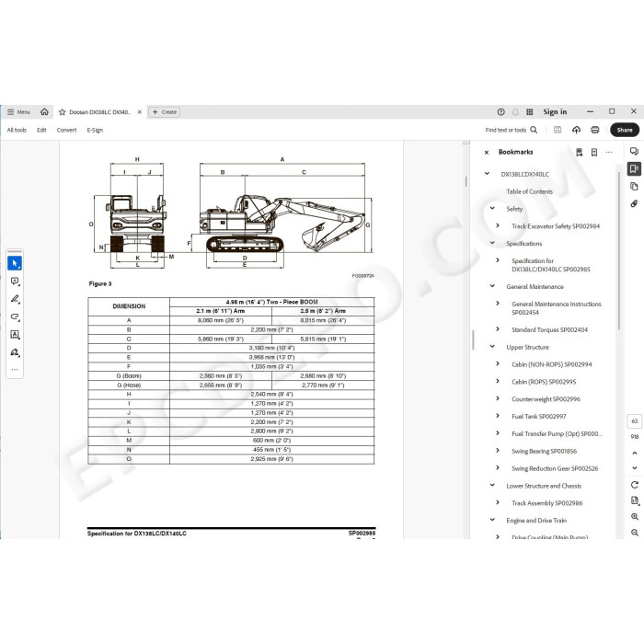
Task: Open the E-Sign menu
Action: click(95, 130)
